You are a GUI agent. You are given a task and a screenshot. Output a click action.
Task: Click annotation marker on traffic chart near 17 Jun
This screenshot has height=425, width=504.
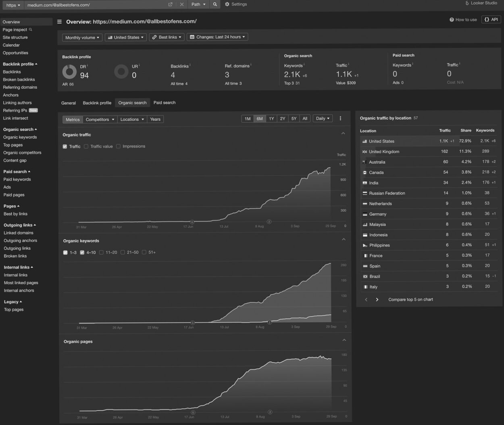[192, 222]
